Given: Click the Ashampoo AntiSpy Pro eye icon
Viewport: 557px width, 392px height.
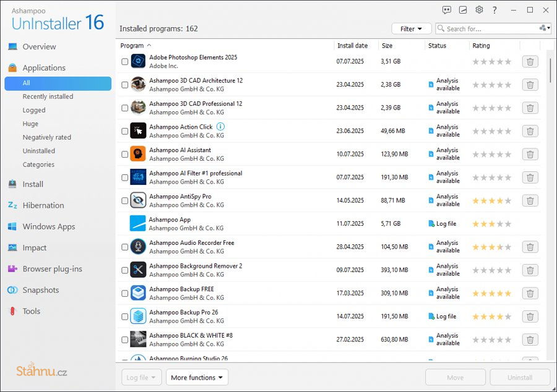Looking at the screenshot, I should click(x=138, y=200).
